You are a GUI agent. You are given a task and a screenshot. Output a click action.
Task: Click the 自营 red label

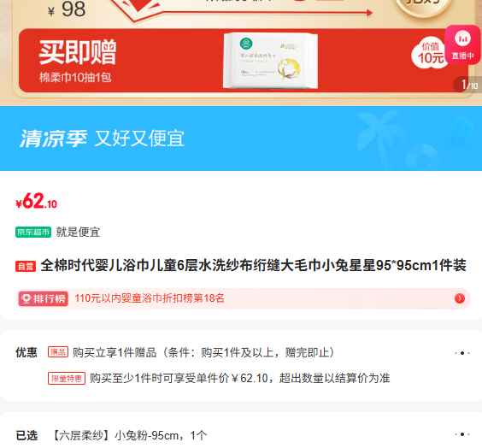coord(26,266)
